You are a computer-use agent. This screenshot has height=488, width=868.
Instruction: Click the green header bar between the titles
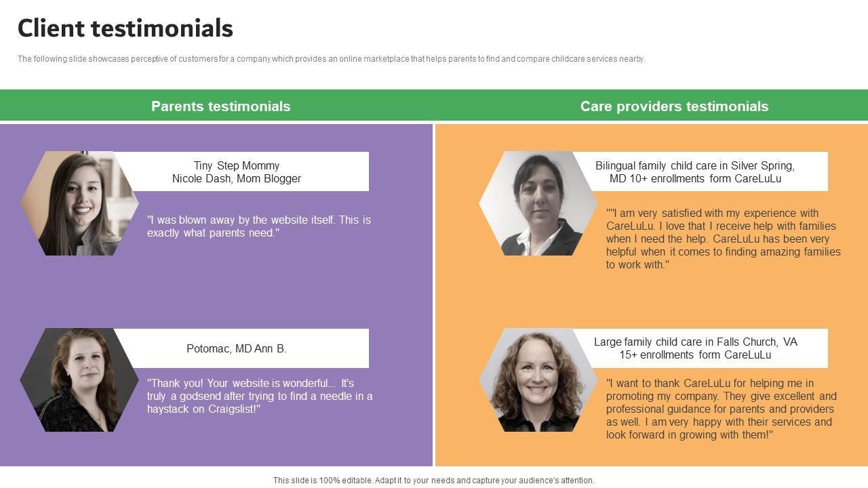point(434,106)
